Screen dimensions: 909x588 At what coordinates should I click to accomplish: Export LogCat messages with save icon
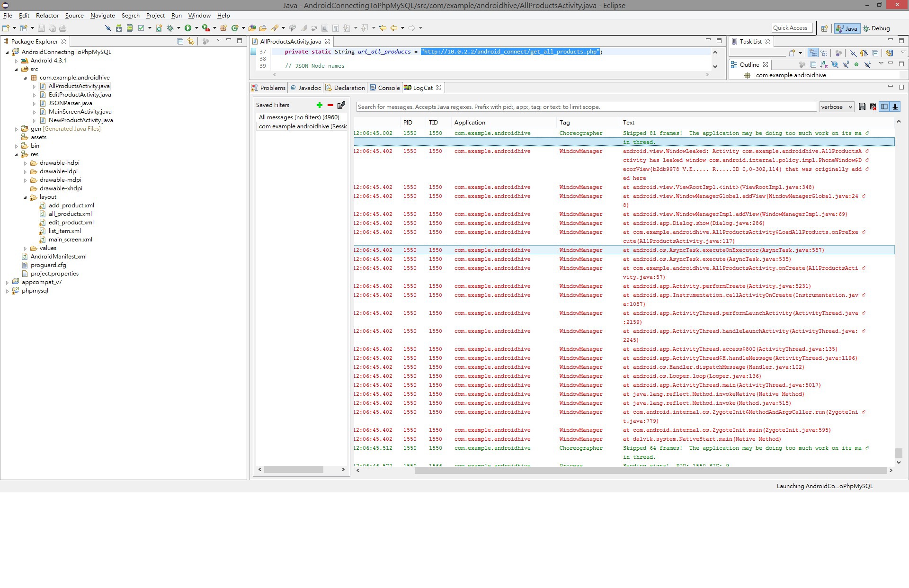click(x=862, y=107)
